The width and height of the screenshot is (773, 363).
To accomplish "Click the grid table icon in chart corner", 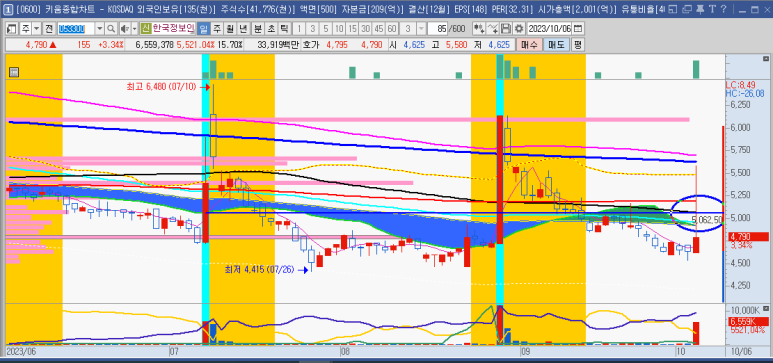I will click(x=13, y=72).
